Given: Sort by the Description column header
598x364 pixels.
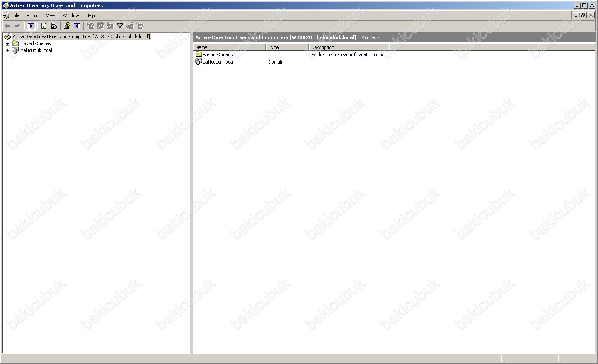Looking at the screenshot, I should (x=349, y=47).
